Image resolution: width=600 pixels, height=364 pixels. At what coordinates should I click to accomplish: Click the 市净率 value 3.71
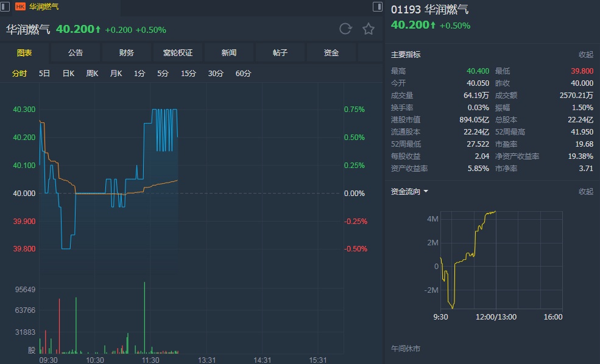pyautogui.click(x=586, y=169)
